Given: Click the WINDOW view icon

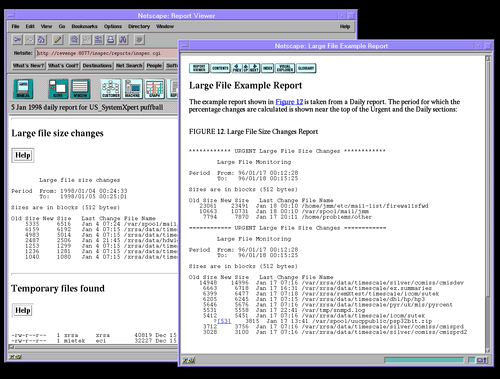Looking at the screenshot, I should pos(80,89).
